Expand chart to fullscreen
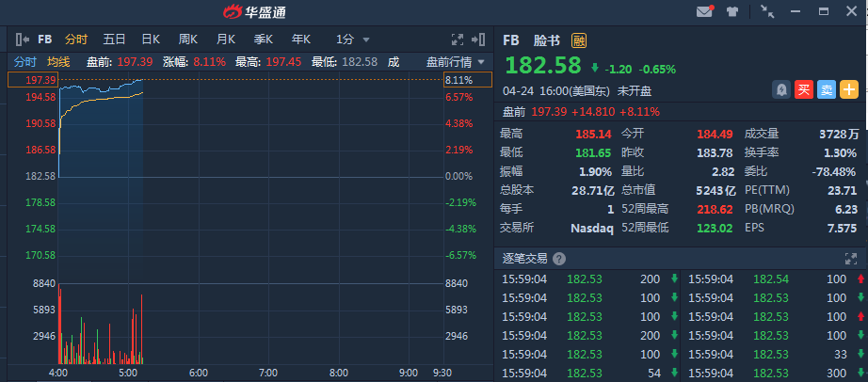The image size is (868, 382). click(458, 40)
